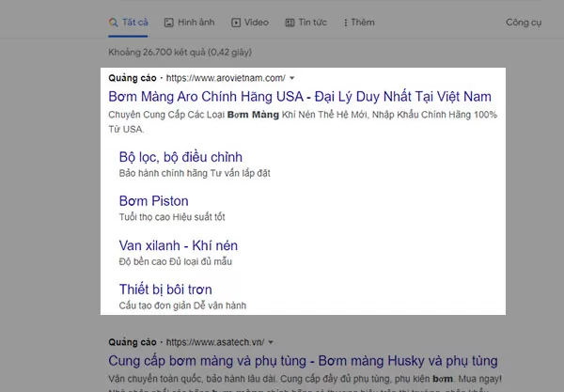
Task: Open Bơm Màng Aro Chính Hãng USA link
Action: tap(300, 97)
